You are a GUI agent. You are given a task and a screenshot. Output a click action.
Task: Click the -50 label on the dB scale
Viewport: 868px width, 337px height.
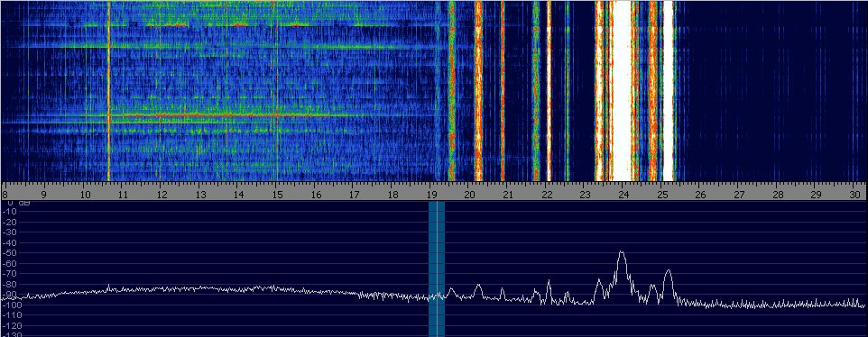coord(10,253)
